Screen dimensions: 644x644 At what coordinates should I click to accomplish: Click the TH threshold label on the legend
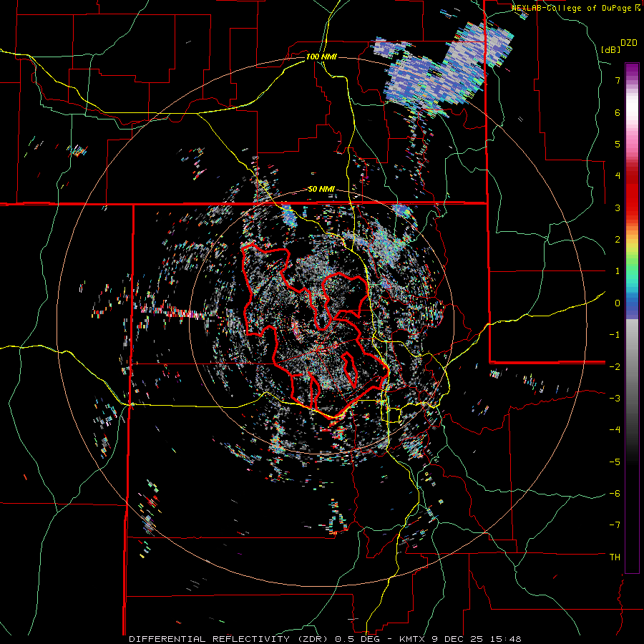coord(615,557)
